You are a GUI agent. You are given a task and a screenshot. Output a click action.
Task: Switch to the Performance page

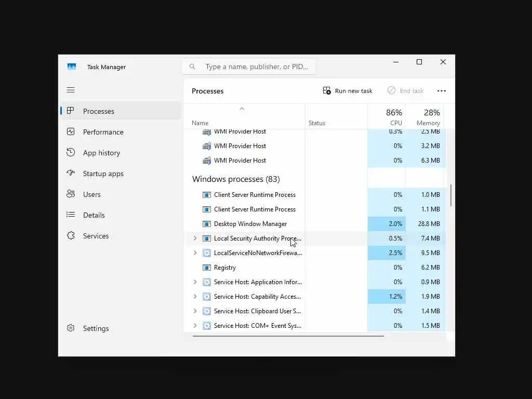[x=121, y=132]
